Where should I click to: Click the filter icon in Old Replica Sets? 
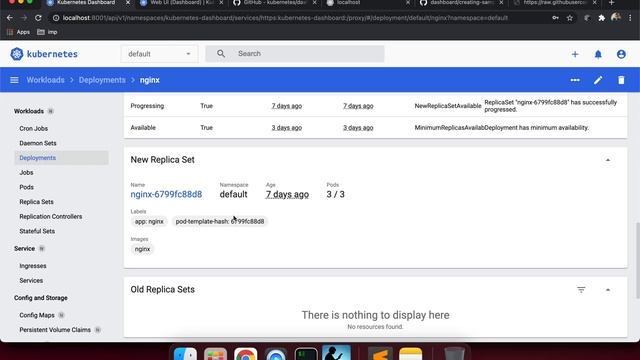click(581, 290)
